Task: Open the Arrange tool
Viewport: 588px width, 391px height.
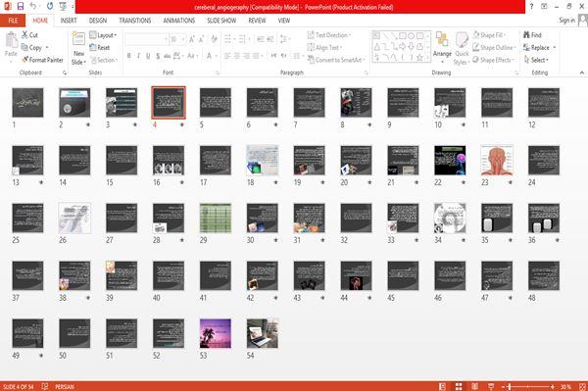Action: 442,47
